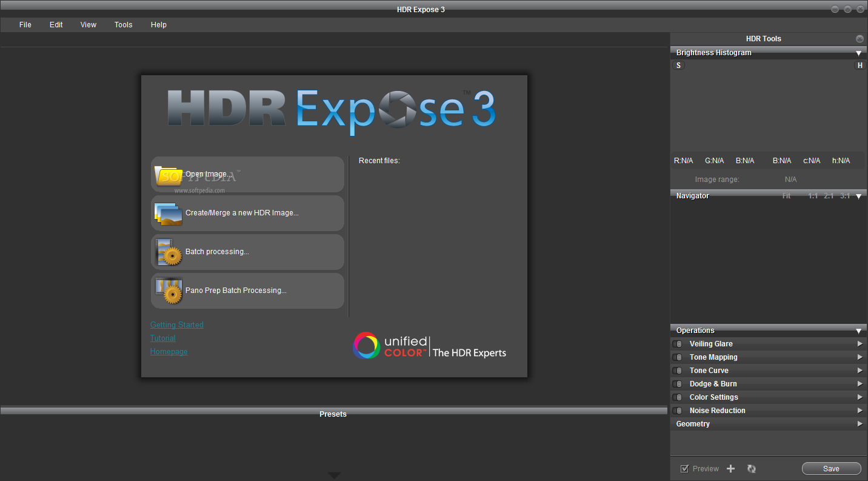Click the c:N/A readout value

tap(812, 161)
